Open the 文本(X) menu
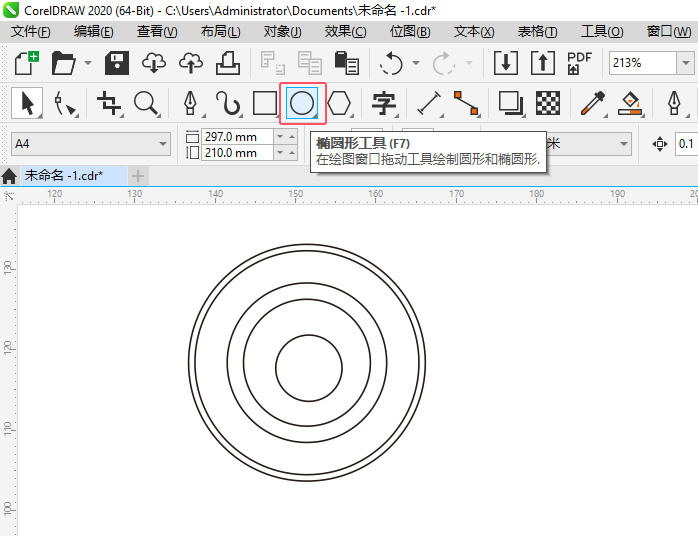This screenshot has height=536, width=698. pyautogui.click(x=474, y=32)
